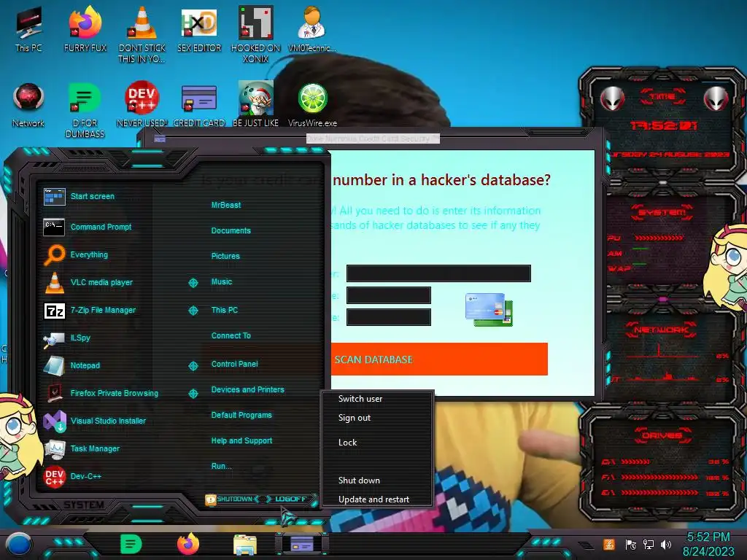Click the flag action center tray icon

[x=631, y=544]
